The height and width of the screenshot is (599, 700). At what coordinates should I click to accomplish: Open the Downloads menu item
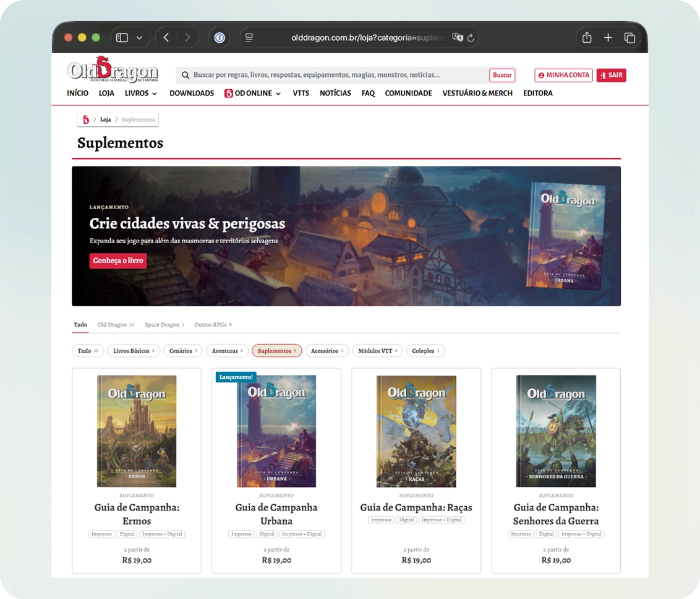(192, 93)
